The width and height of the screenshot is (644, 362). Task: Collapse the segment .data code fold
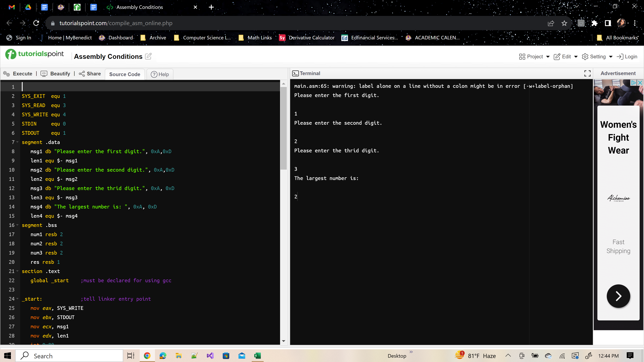[17, 142]
